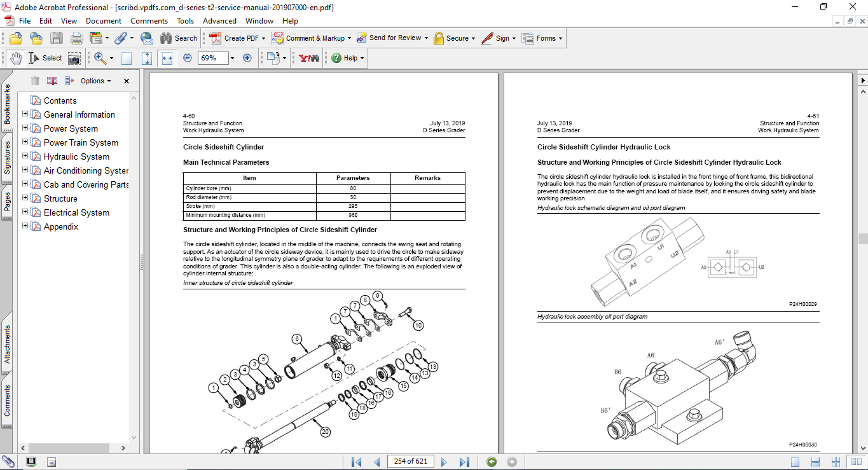Expand the Power System bookmark

(x=25, y=128)
